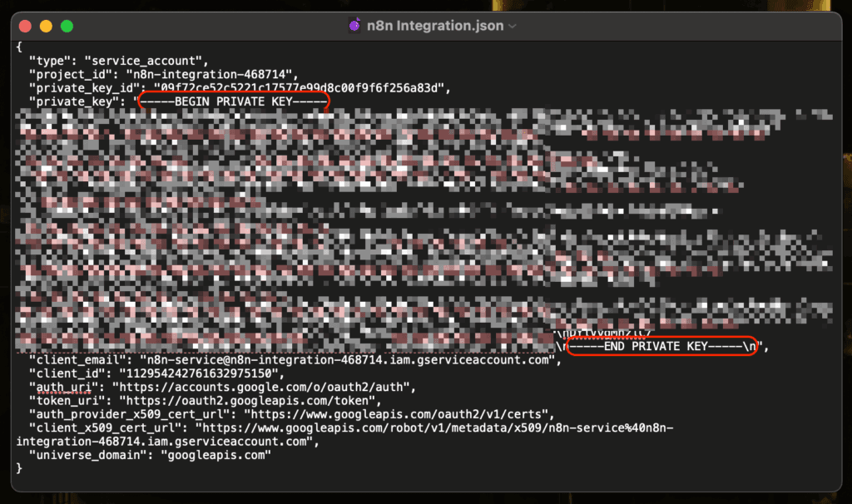Click the closing curly brace

point(19,469)
